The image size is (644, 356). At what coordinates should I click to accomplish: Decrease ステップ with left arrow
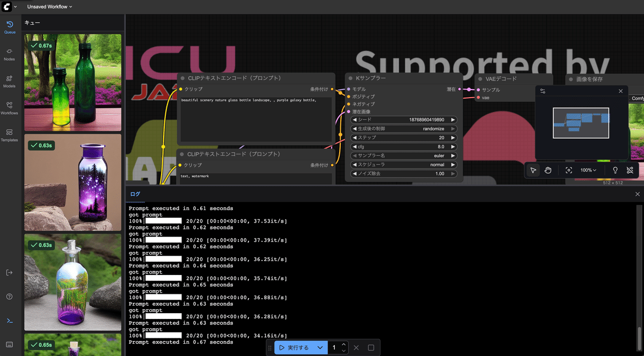354,138
